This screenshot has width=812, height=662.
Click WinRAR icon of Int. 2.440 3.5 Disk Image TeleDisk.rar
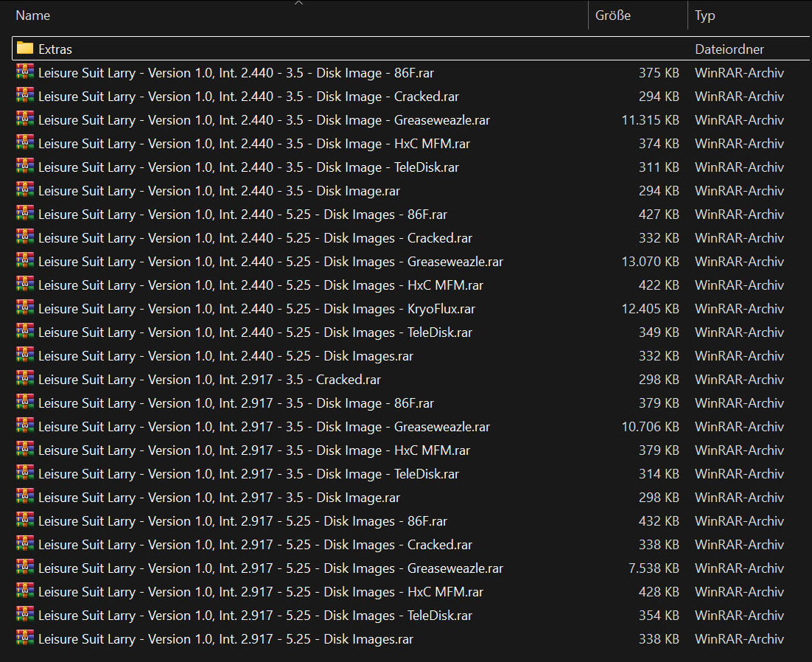pos(25,167)
